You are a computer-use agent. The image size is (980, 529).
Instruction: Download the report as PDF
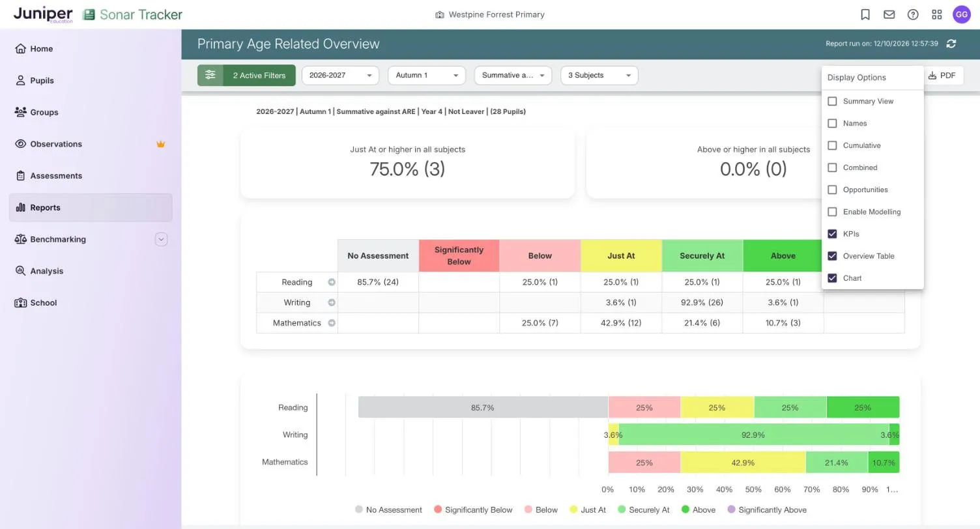[x=943, y=76]
